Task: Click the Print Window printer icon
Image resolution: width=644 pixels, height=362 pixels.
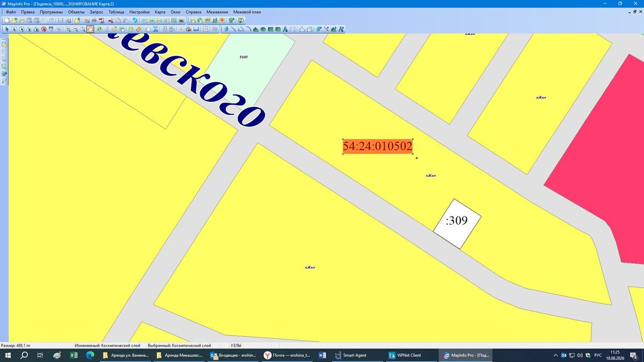Action: (x=94, y=20)
